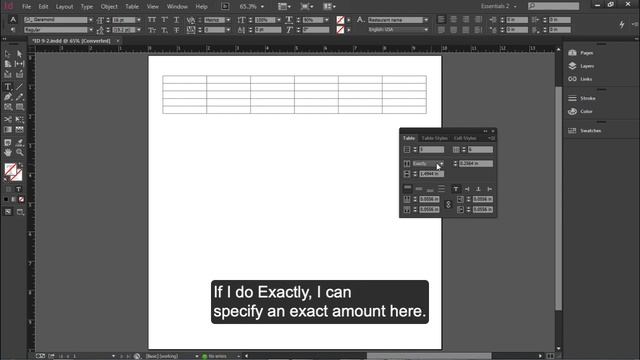Image resolution: width=640 pixels, height=360 pixels.
Task: Toggle Subscript formatting
Action: pos(164,30)
